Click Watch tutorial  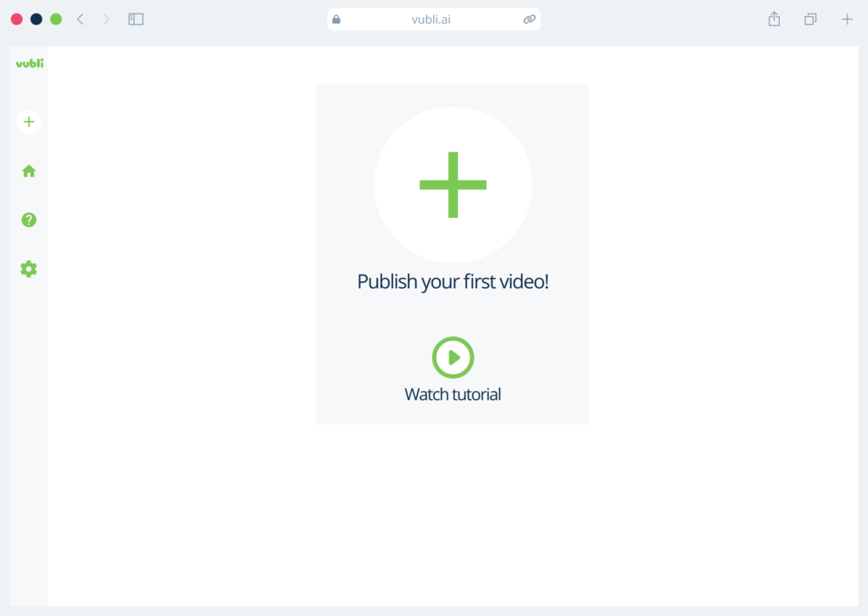453,393
